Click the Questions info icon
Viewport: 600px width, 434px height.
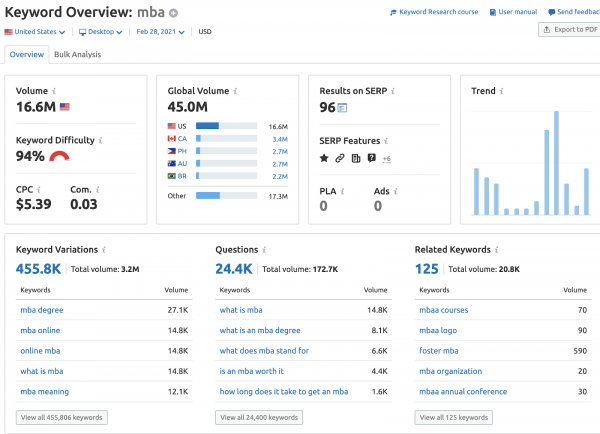[x=264, y=250]
